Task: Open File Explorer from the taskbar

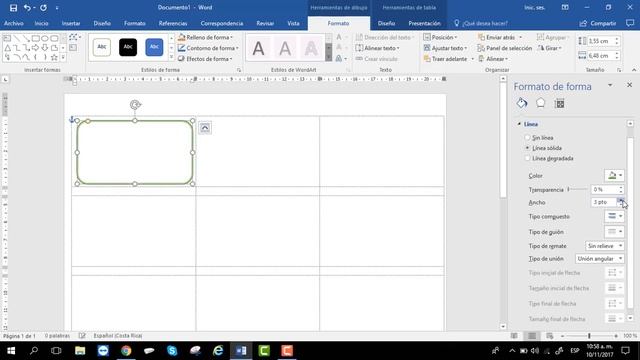Action: [80, 351]
